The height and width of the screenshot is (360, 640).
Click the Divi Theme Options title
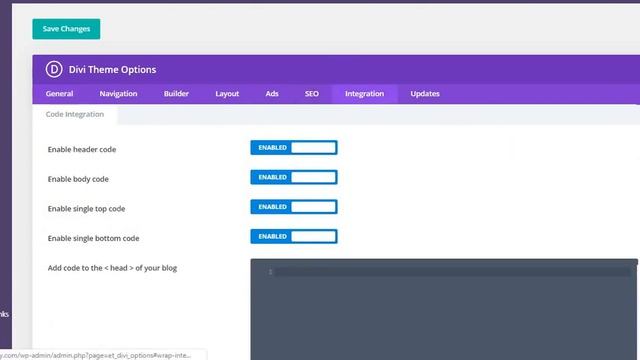click(x=112, y=70)
